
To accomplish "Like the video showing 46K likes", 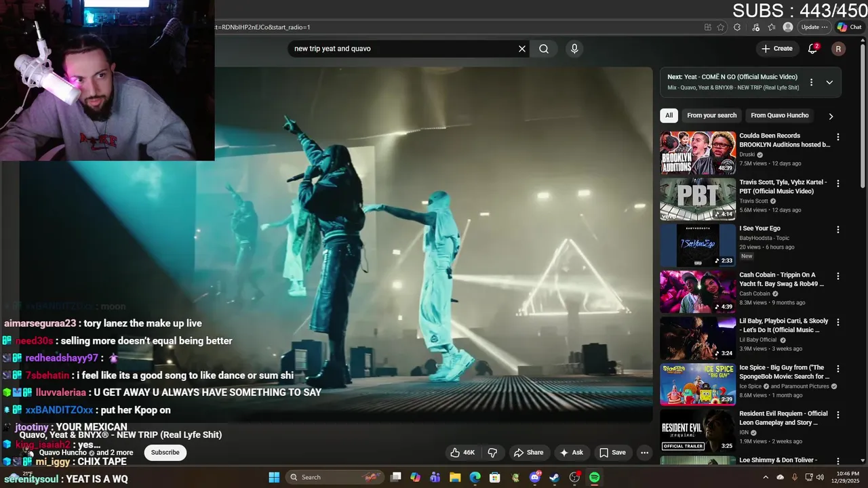I will [x=463, y=452].
